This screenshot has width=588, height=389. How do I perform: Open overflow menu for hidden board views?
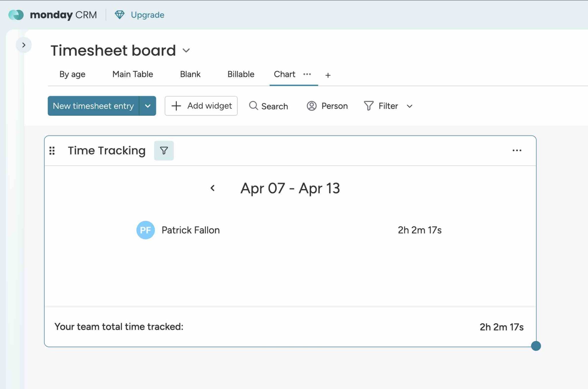tap(307, 74)
